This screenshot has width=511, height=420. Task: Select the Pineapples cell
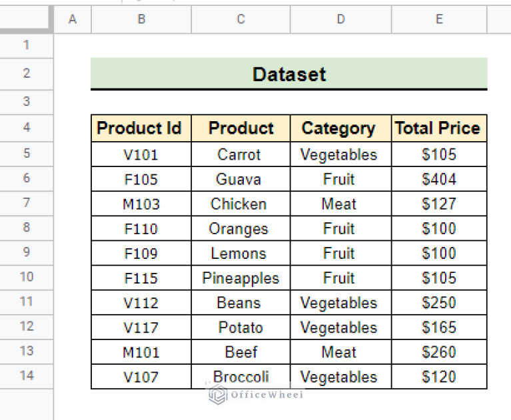click(241, 278)
